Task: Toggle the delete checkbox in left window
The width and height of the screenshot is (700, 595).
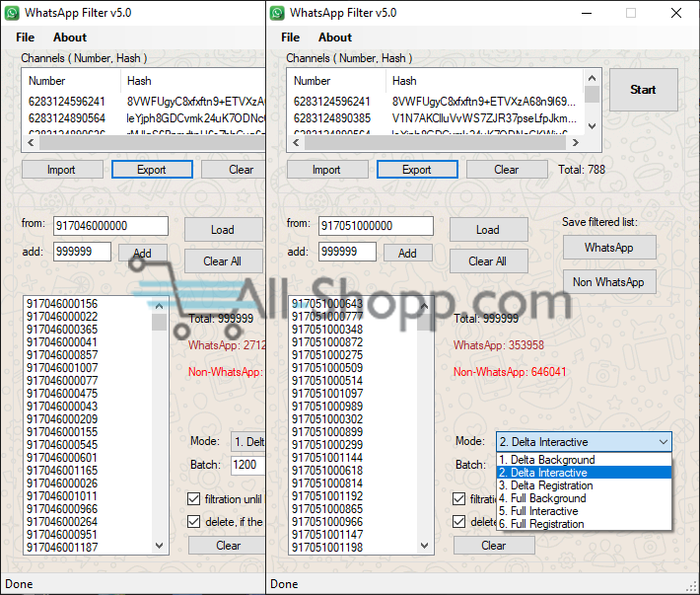Action: 193,521
